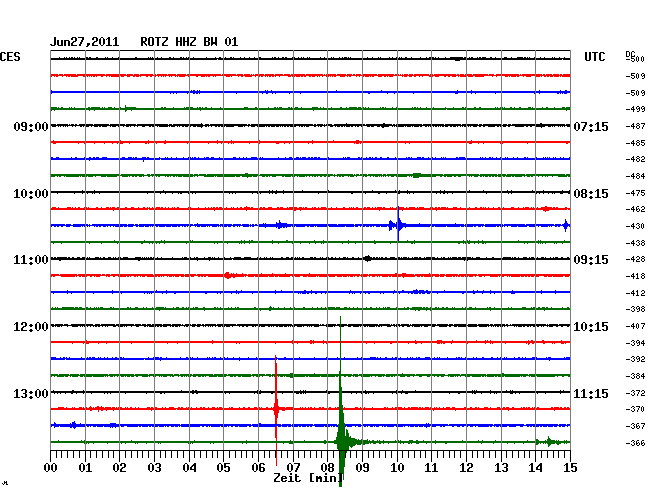Click the DC offset value -482

635,159
